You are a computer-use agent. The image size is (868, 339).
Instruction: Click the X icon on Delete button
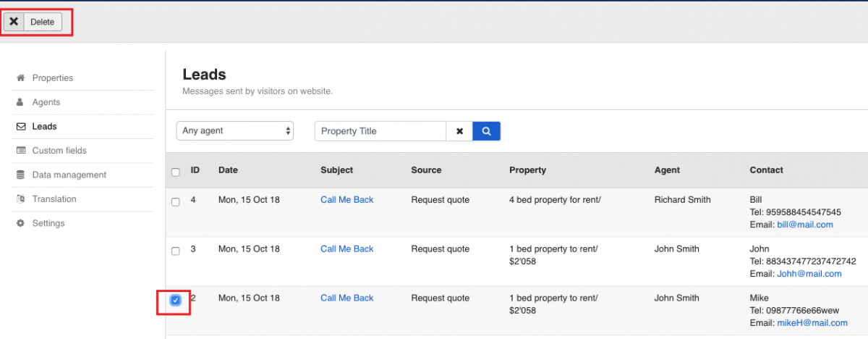(x=14, y=22)
